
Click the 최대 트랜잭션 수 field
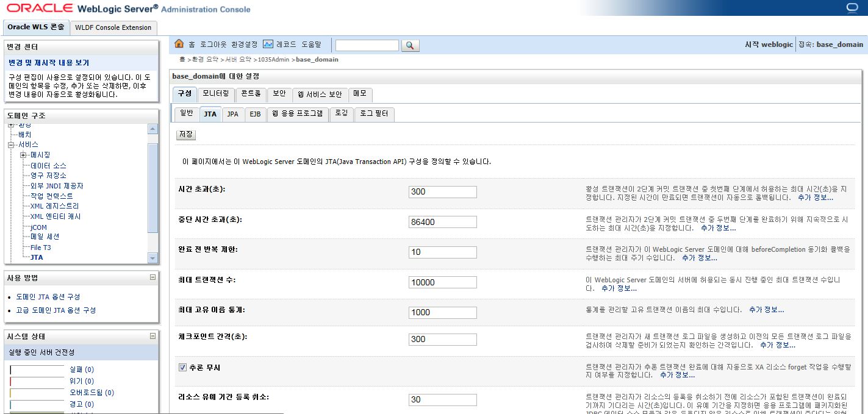click(442, 282)
